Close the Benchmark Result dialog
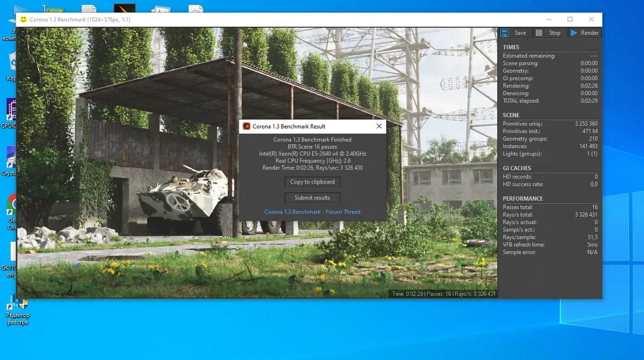Viewport: 644px width, 360px height. tap(379, 127)
